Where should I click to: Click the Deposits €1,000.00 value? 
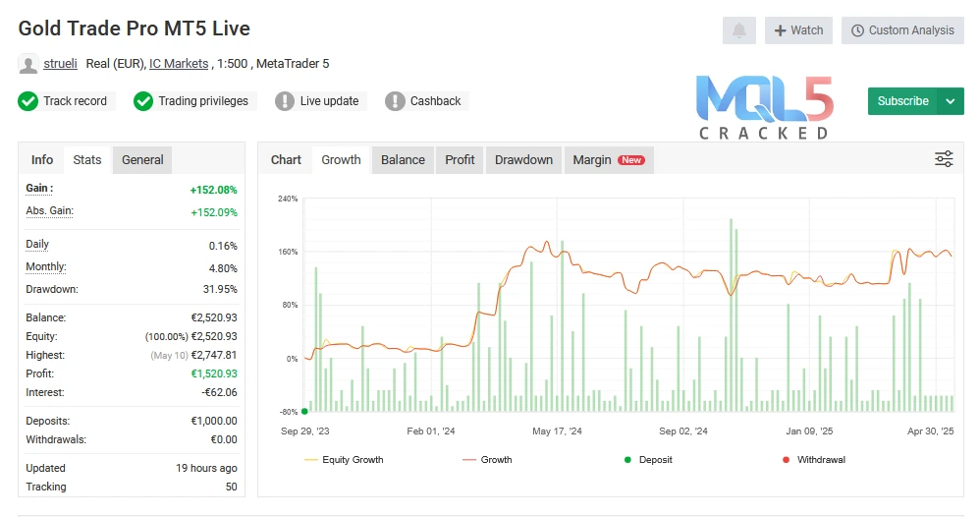coord(214,421)
